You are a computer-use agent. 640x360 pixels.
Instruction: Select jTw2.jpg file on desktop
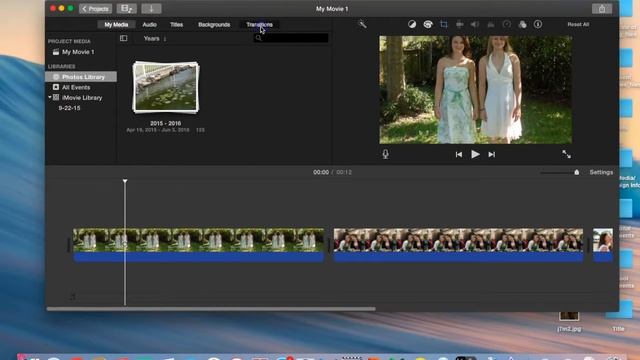[x=569, y=322]
